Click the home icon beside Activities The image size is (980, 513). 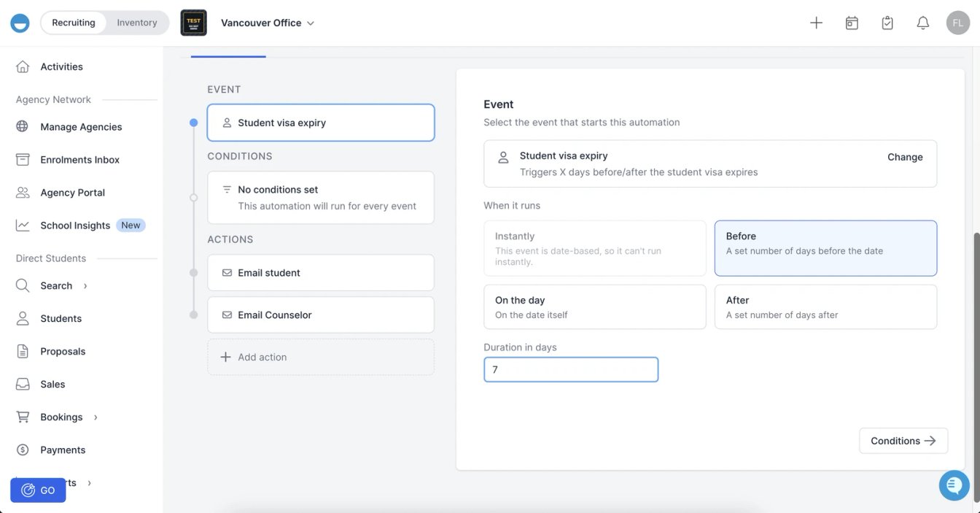click(23, 66)
